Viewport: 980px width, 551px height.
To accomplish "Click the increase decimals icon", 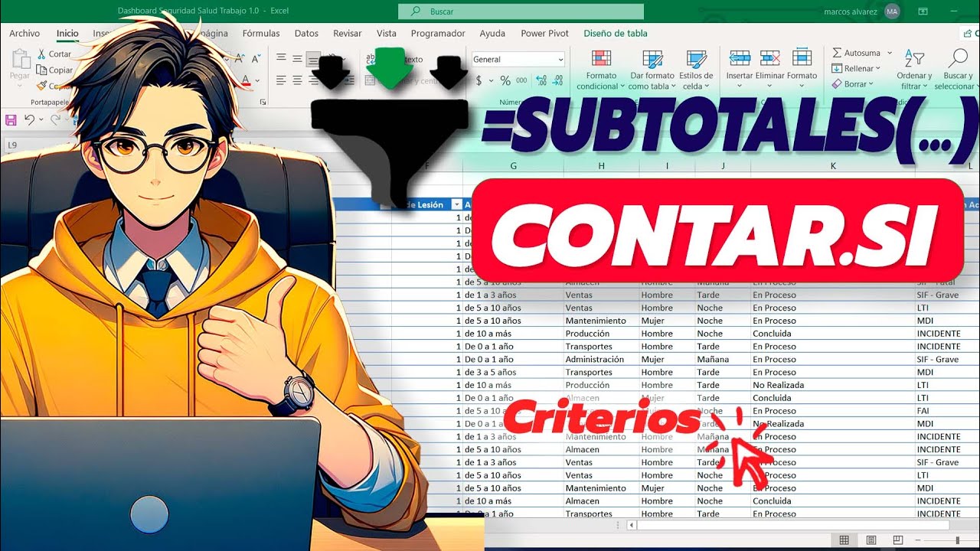I will pos(541,80).
